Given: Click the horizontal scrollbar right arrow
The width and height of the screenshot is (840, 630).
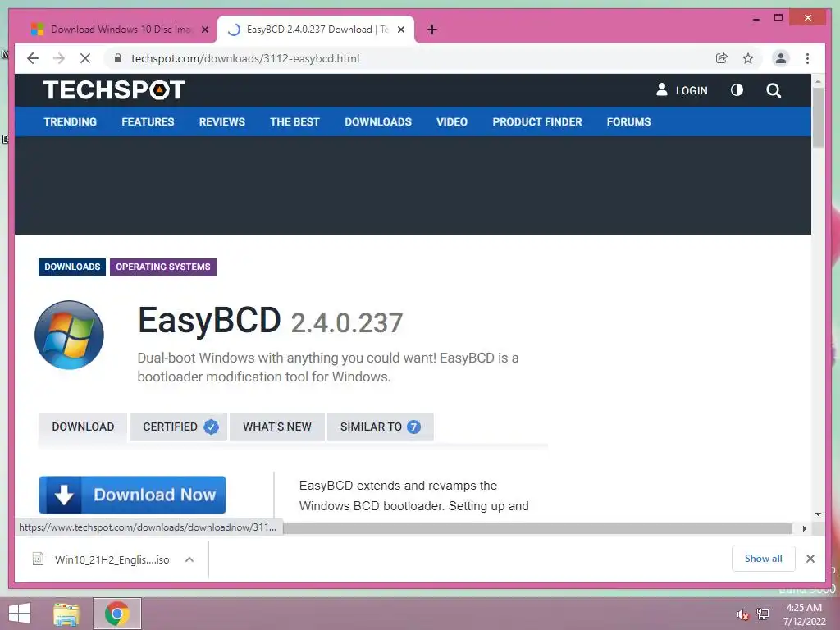Looking at the screenshot, I should (804, 529).
